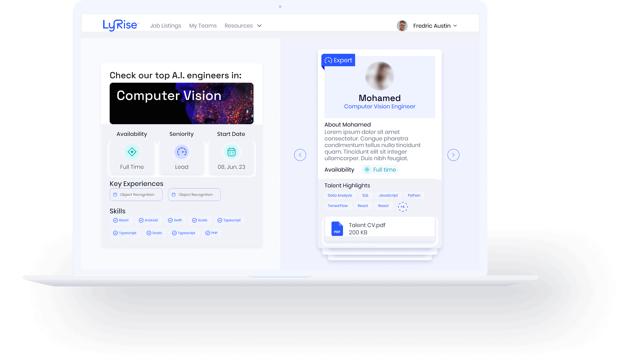Screen dimensions: 644x361
Task: Expand the Fredric Austin account chevron
Action: tap(455, 26)
